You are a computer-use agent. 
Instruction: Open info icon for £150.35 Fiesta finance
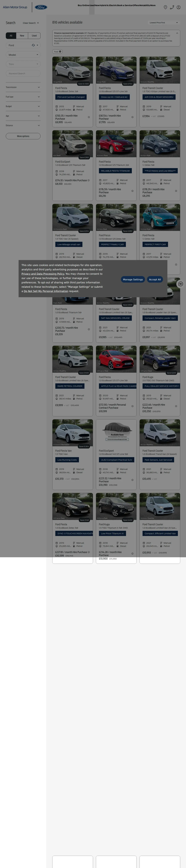pos(89,117)
